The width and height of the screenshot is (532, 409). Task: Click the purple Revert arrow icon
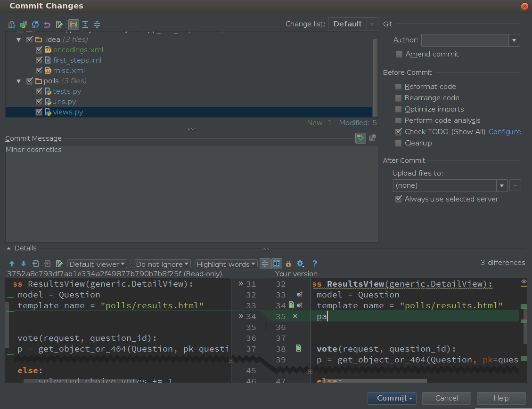47,24
